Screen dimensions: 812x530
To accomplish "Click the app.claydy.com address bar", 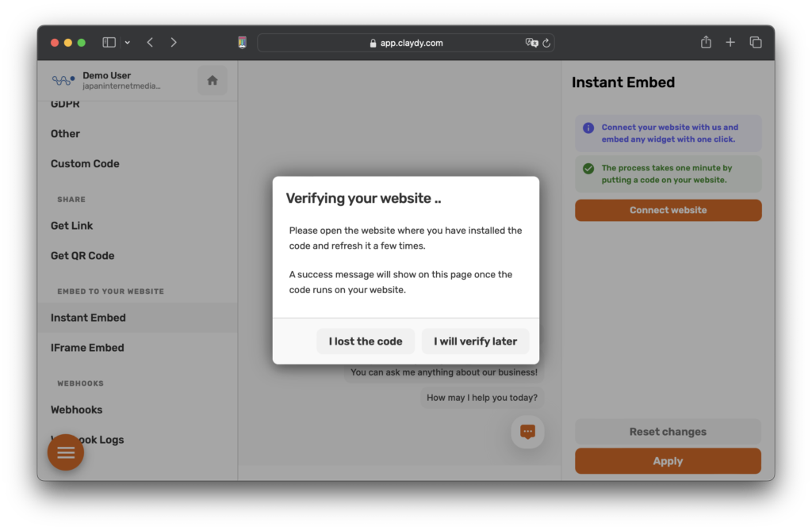I will 404,43.
